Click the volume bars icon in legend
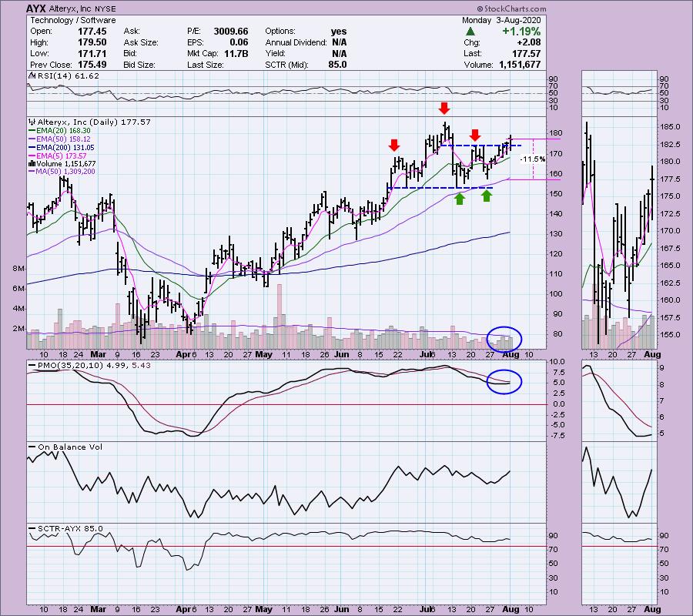 point(32,164)
